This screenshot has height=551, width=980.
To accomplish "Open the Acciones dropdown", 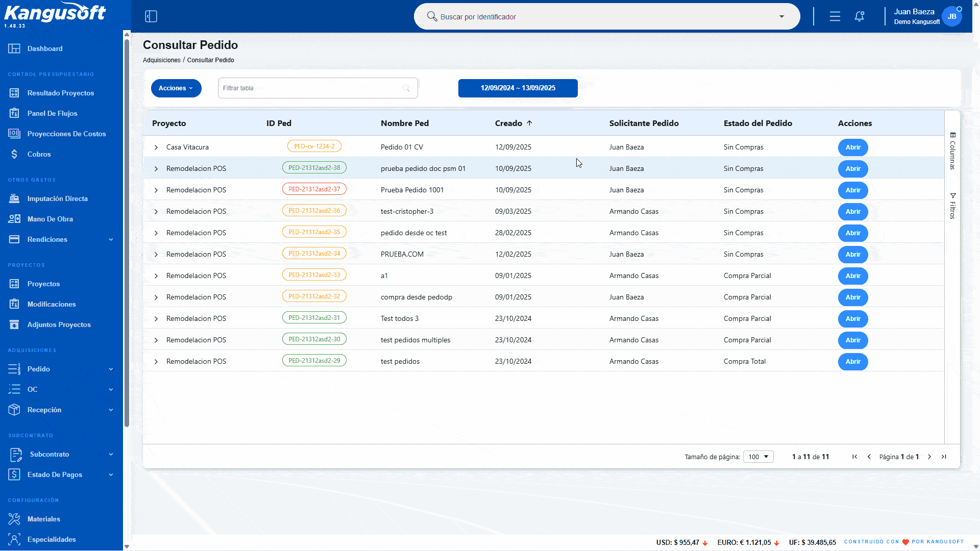I will tap(176, 88).
